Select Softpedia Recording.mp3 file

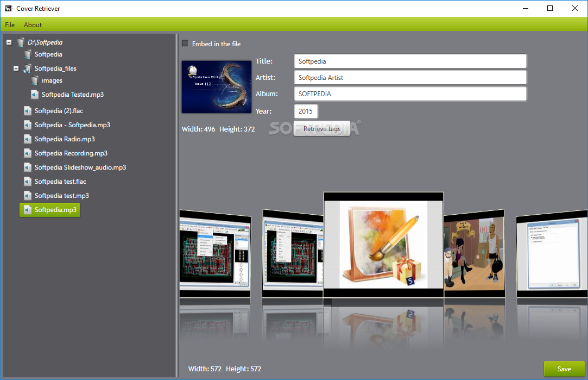click(71, 153)
